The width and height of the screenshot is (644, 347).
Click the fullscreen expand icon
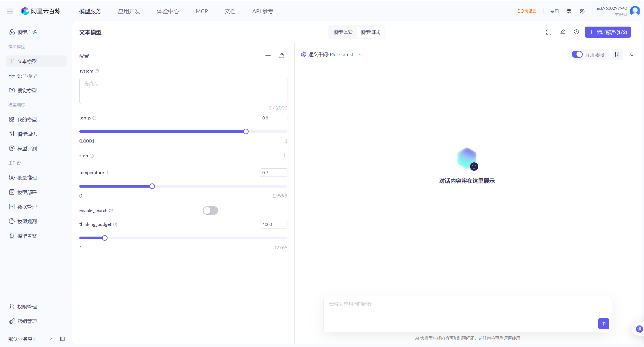click(548, 32)
